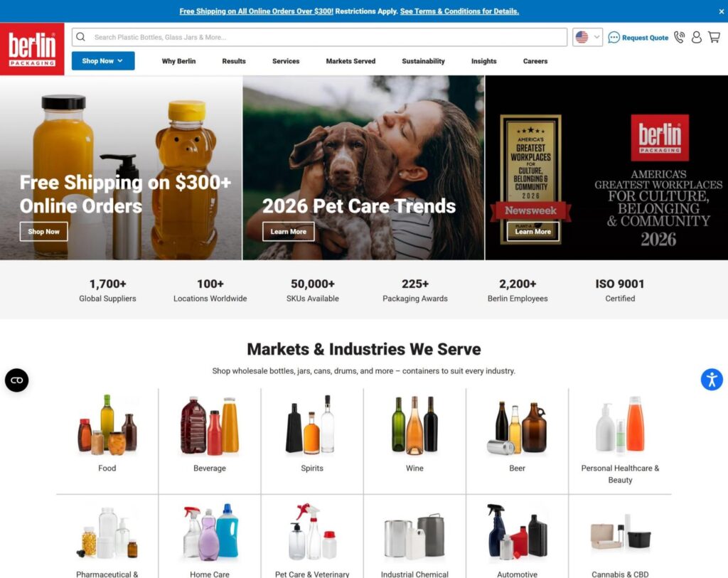728x578 pixels.
Task: Open the shopping cart icon
Action: (714, 37)
